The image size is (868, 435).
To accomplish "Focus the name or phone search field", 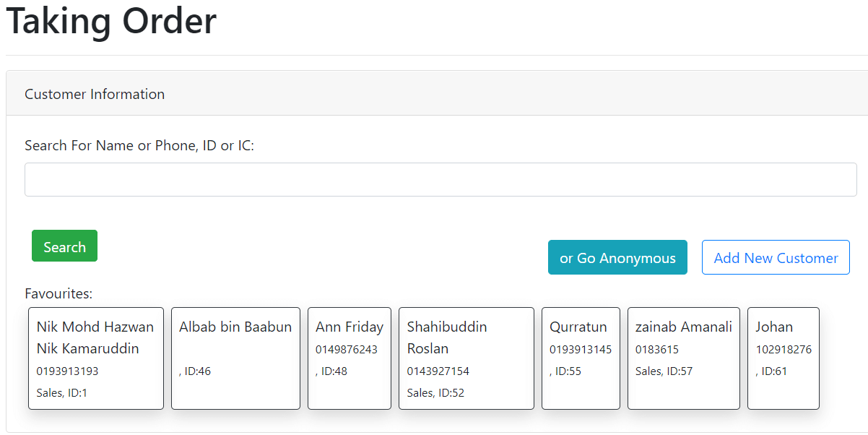I will 440,179.
